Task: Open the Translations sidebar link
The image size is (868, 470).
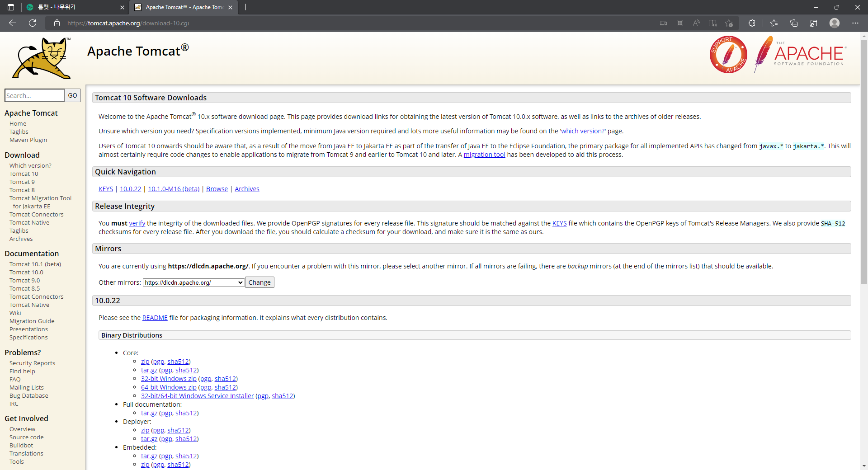Action: coord(26,453)
